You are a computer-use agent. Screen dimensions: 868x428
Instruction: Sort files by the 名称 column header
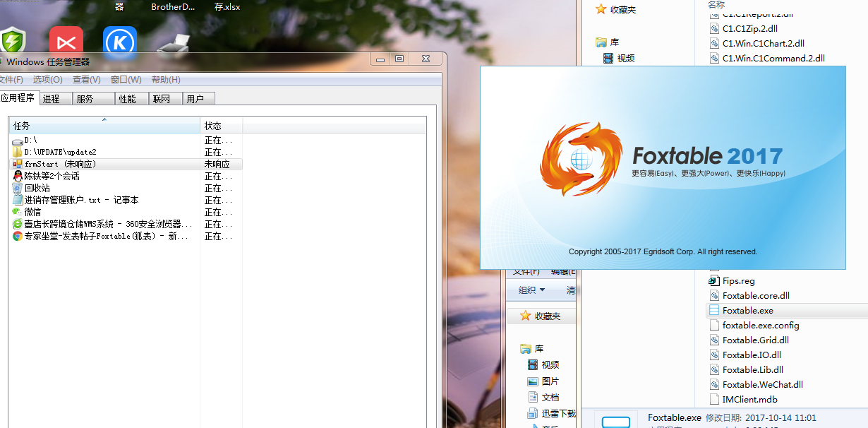pyautogui.click(x=716, y=5)
